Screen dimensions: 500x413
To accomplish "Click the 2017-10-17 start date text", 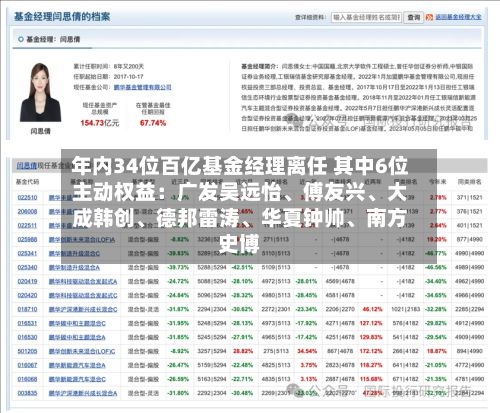I will click(128, 77).
